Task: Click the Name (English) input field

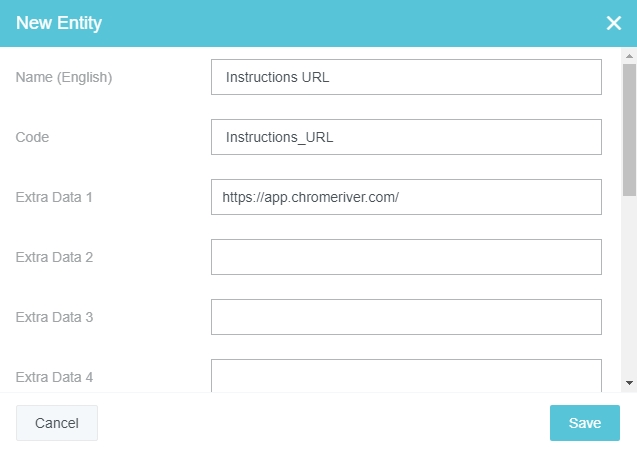Action: 406,77
